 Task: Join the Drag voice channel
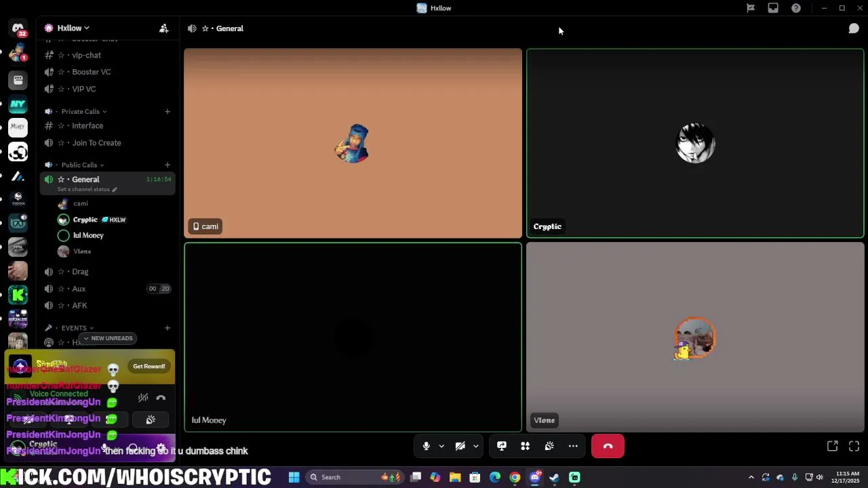click(x=107, y=272)
